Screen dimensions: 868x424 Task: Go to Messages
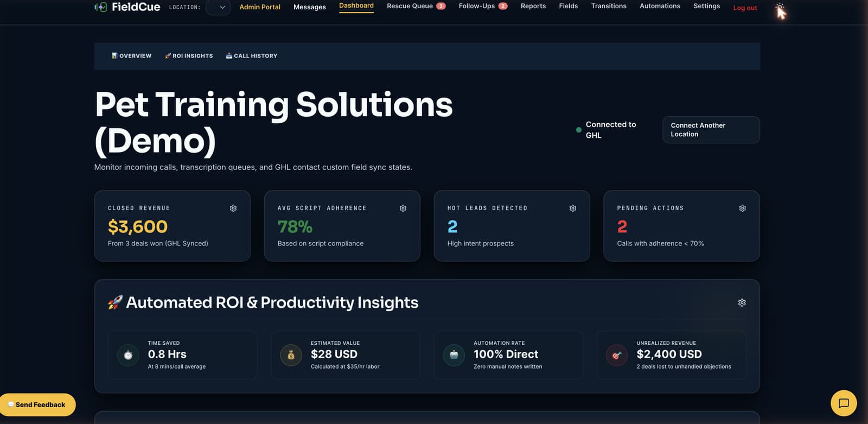[310, 7]
